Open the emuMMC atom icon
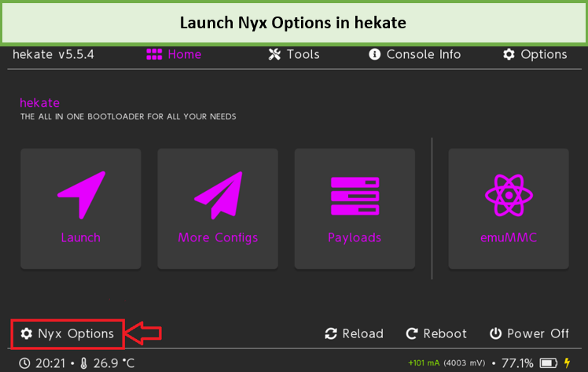 pos(509,195)
